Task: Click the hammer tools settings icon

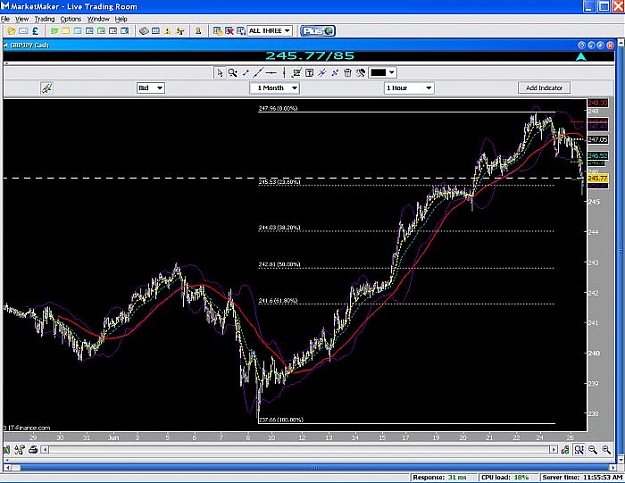Action: [361, 73]
